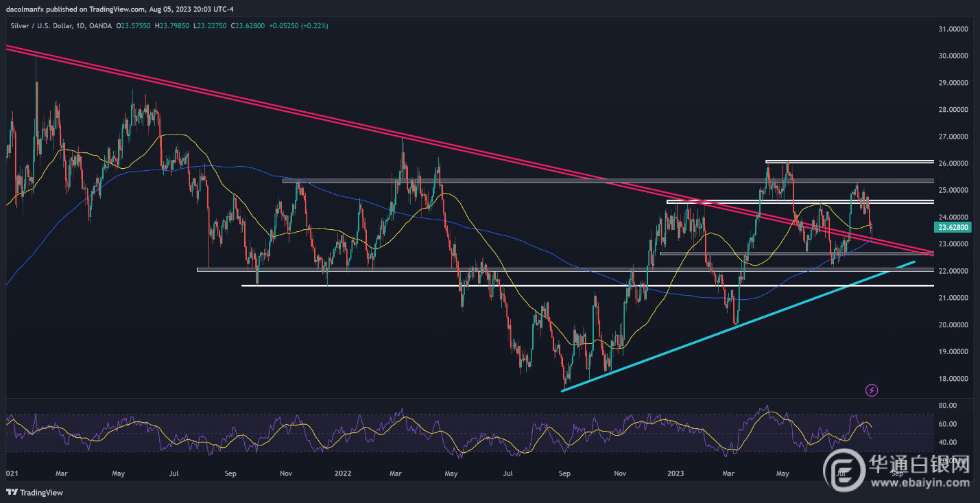Click the 40.00 RSI scale label
Viewport: 980px width, 503px height.
coord(948,443)
